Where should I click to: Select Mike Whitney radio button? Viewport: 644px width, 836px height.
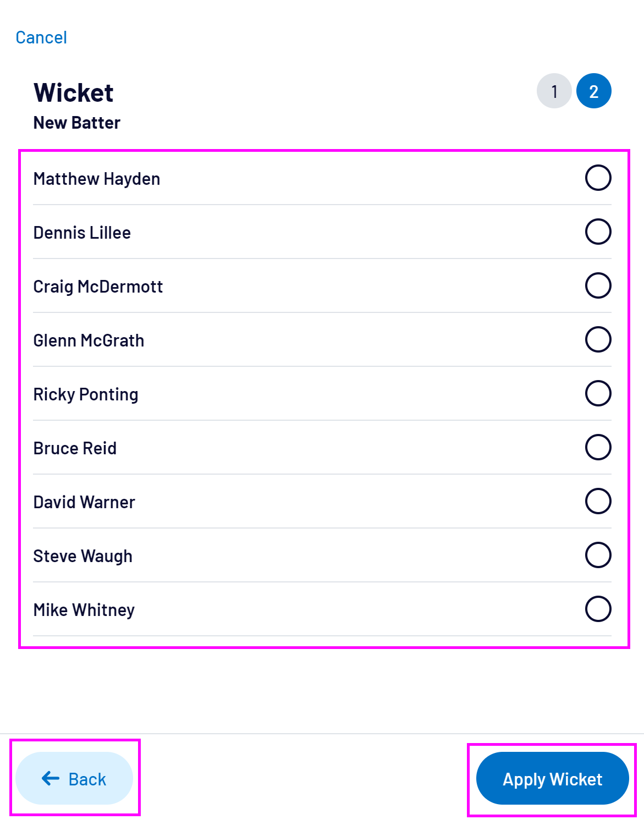(598, 609)
